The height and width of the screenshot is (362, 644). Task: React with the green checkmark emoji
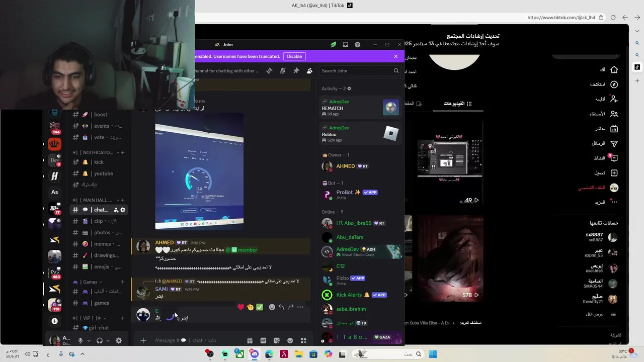coord(260,307)
